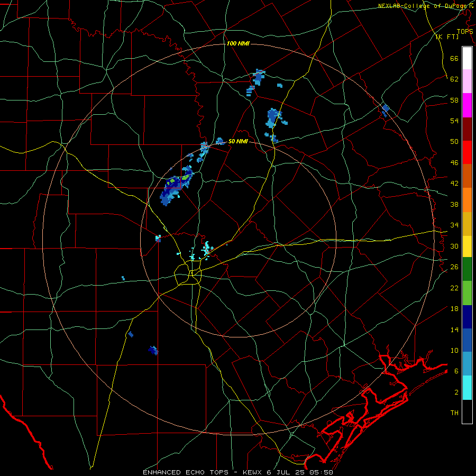Select the bright orange legend swatch

(x=467, y=200)
